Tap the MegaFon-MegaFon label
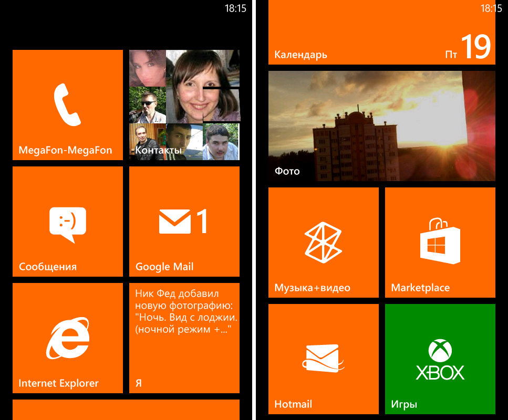Viewport: 508px width, 420px height. (x=66, y=150)
